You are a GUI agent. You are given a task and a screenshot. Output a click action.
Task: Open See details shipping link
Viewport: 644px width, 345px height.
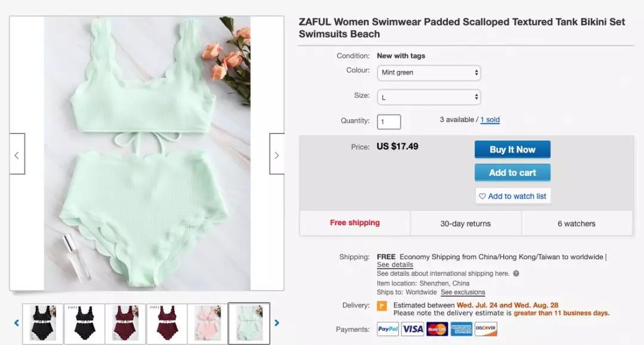(395, 265)
